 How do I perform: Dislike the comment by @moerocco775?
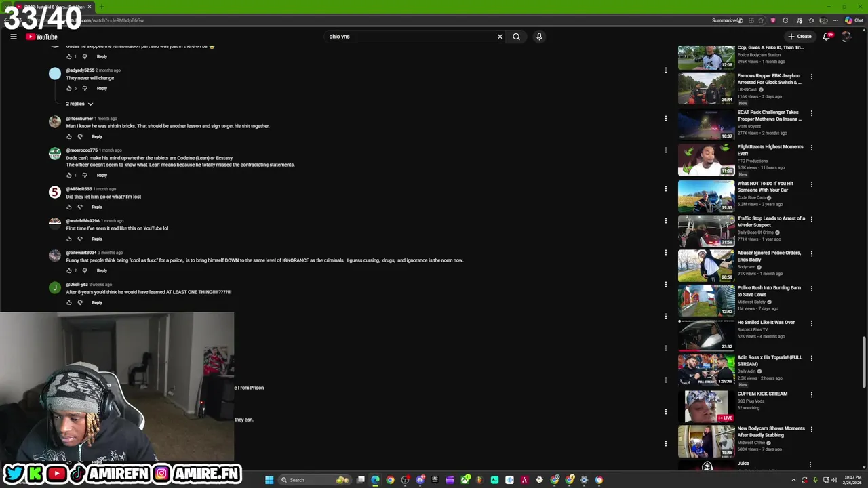tap(85, 175)
